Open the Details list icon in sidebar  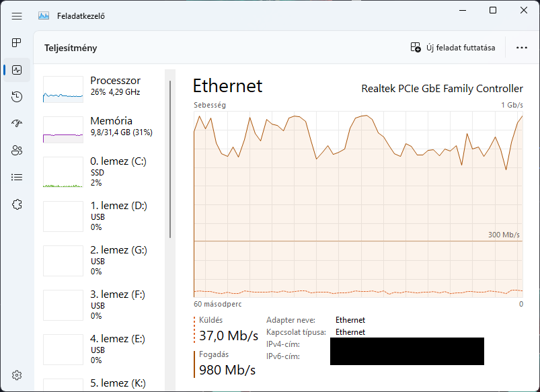[17, 177]
